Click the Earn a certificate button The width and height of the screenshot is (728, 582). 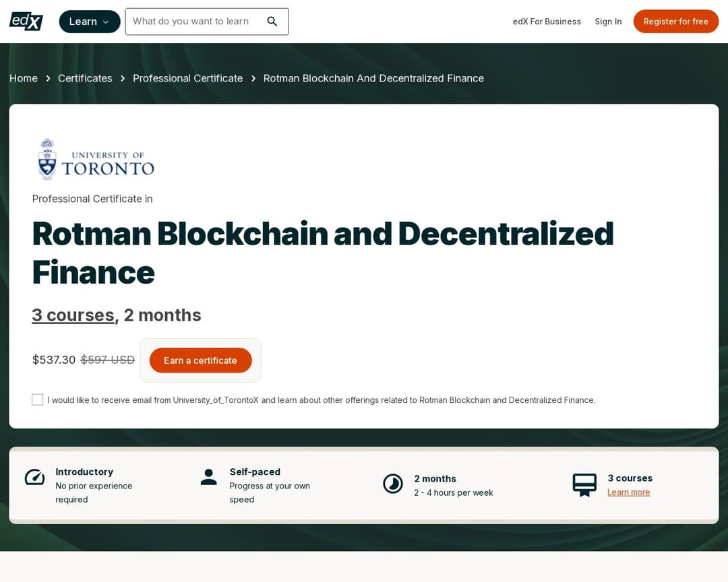coord(200,360)
